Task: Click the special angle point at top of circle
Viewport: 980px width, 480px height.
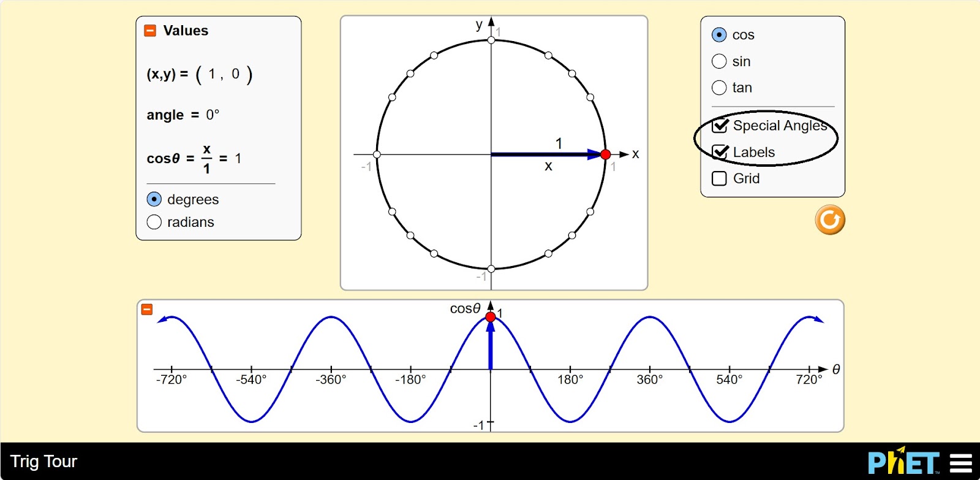Action: pos(491,40)
